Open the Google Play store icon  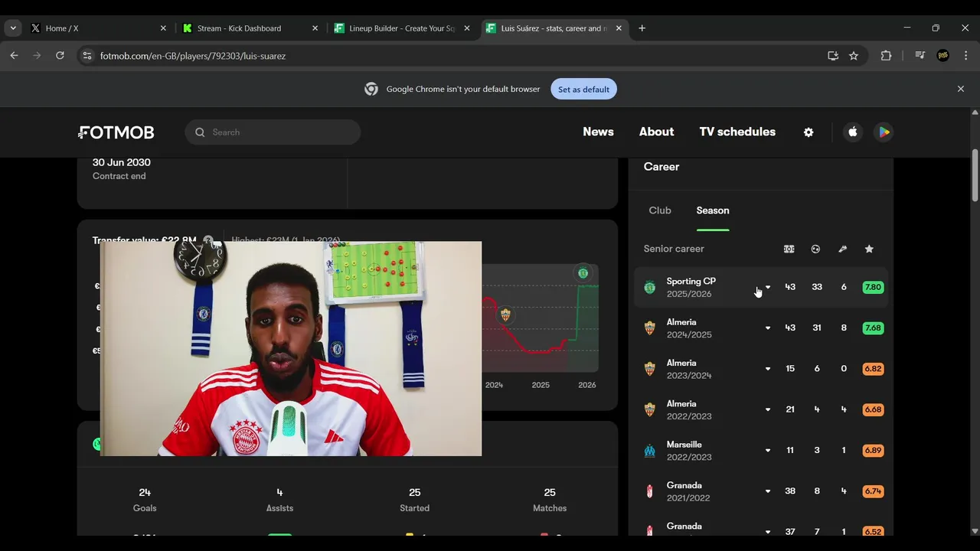pyautogui.click(x=884, y=132)
